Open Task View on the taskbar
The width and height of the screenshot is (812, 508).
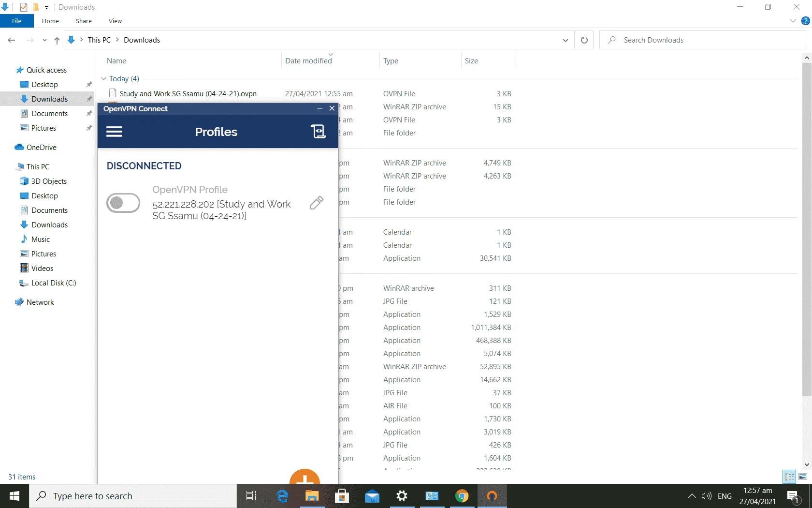click(251, 496)
